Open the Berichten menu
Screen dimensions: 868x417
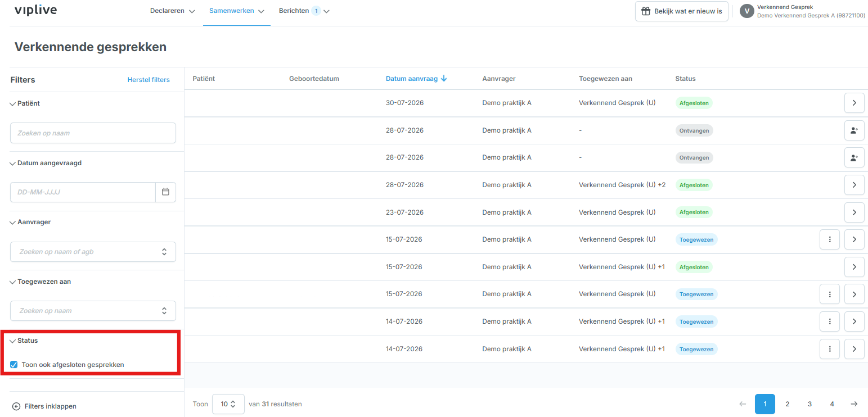point(304,11)
